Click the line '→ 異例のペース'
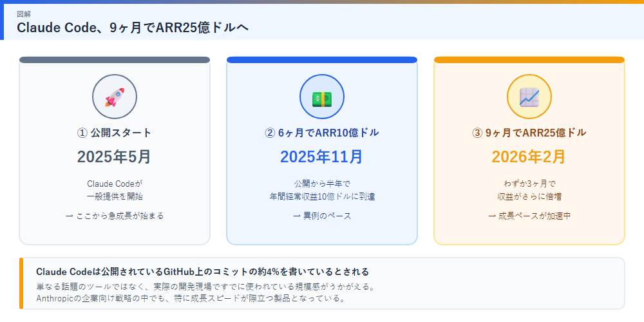This screenshot has height=322, width=644. point(322,216)
